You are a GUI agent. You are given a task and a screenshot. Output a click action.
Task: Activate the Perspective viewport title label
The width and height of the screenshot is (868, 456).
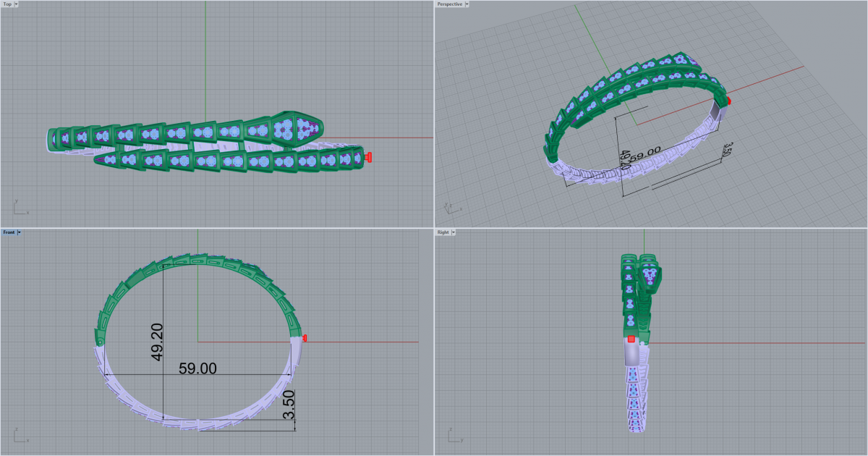coord(449,4)
